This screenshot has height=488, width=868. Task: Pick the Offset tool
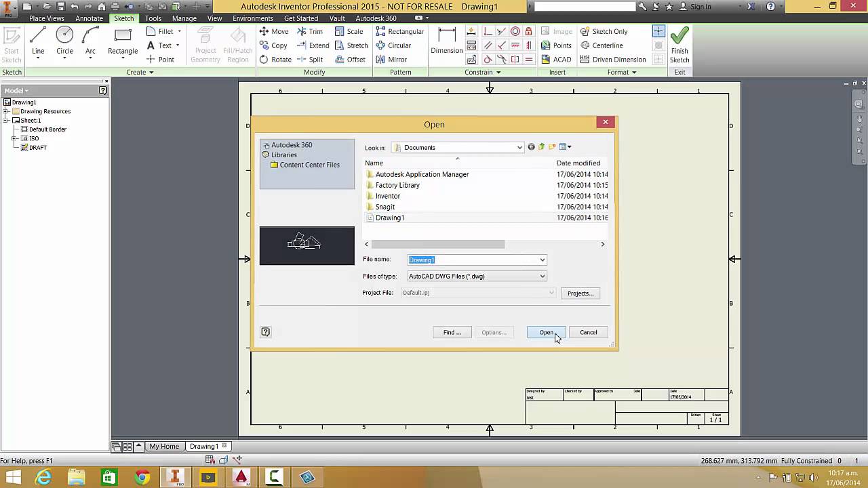pyautogui.click(x=350, y=59)
